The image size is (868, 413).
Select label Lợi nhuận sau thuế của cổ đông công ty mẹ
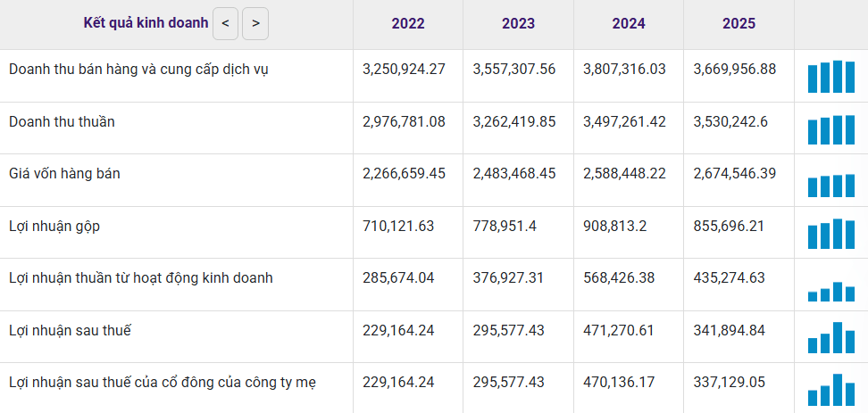pyautogui.click(x=163, y=382)
